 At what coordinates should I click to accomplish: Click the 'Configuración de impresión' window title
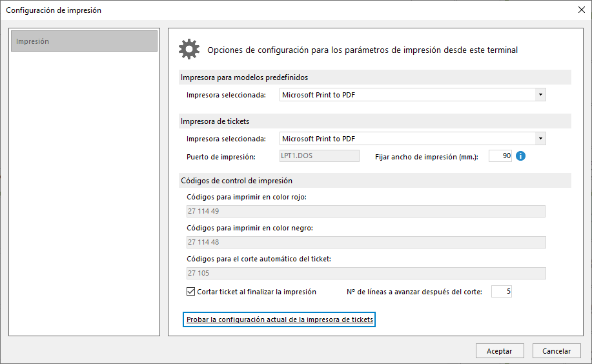click(54, 10)
